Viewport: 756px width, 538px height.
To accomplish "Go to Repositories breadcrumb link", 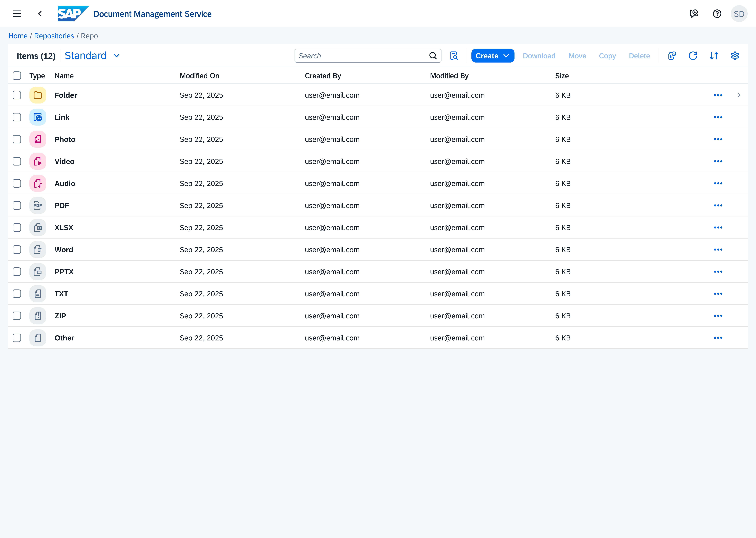I will (54, 36).
